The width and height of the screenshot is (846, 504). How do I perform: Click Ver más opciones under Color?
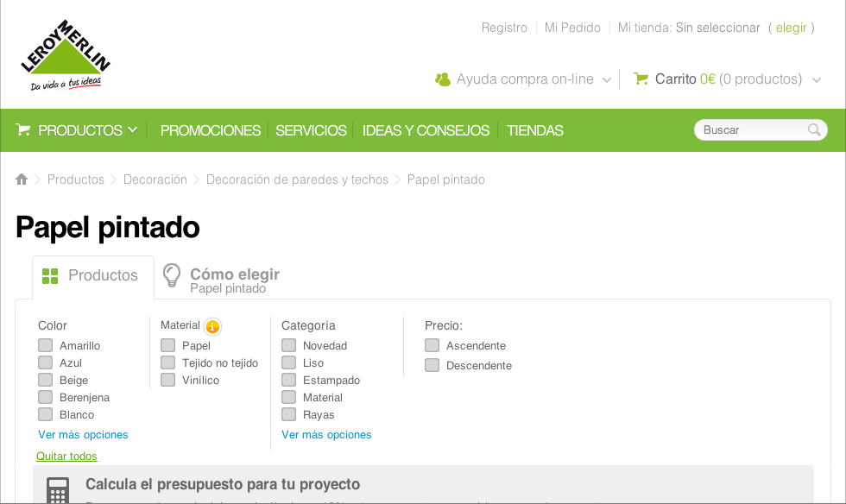click(83, 435)
